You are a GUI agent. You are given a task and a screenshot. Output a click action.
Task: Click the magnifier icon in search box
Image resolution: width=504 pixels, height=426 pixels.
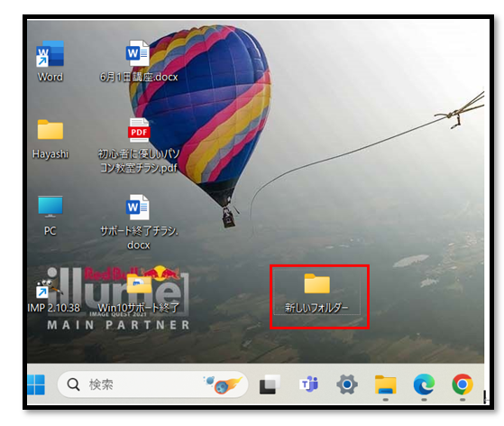pyautogui.click(x=73, y=384)
